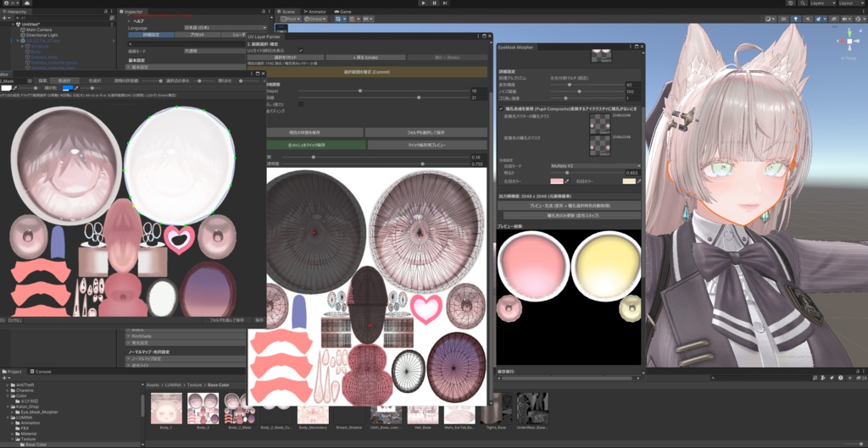Screen dimensions: 868x448
Task: Toggle UV guide display checkbox in UV Layer Painter
Action: (301, 50)
